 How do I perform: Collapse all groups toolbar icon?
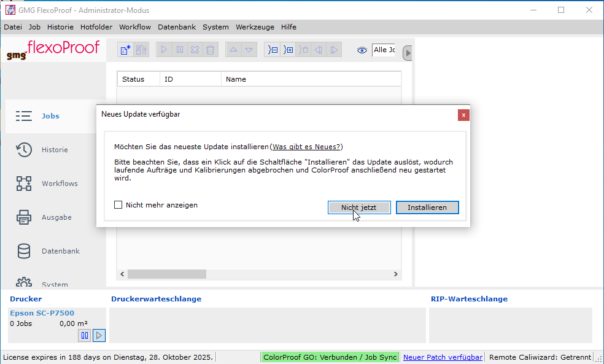273,50
